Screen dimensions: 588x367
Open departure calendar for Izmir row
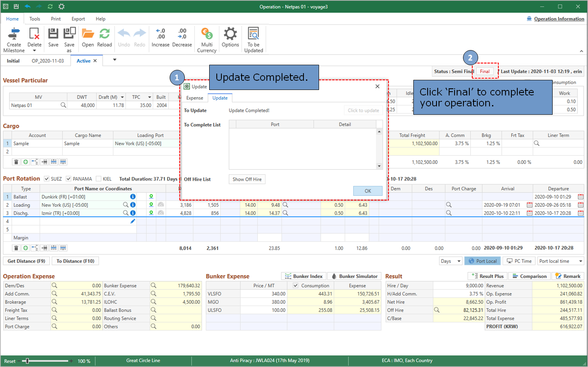click(580, 213)
